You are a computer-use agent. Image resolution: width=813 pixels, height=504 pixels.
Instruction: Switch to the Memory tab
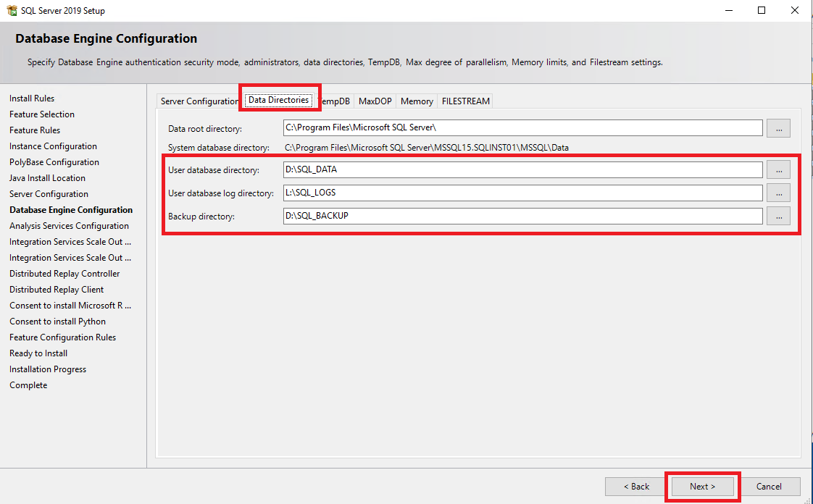tap(417, 101)
